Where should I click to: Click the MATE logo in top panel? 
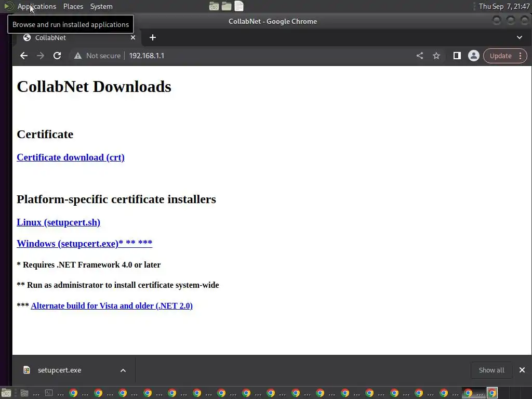(8, 6)
